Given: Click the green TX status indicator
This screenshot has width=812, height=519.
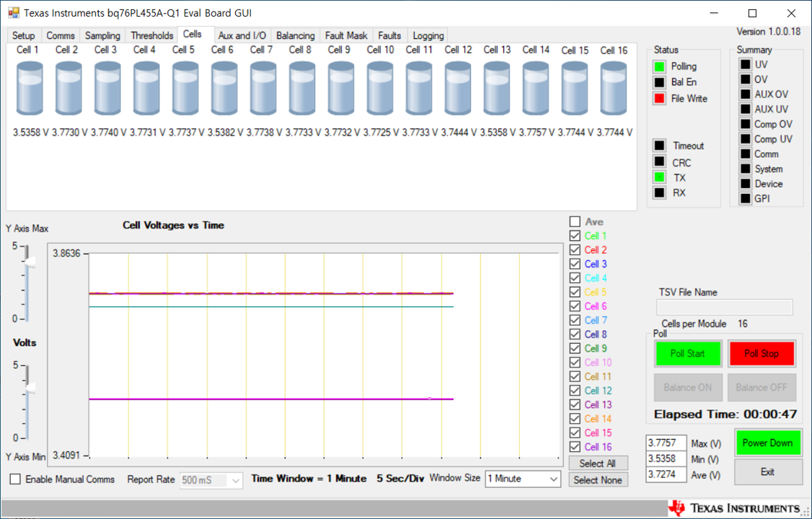Looking at the screenshot, I should (659, 177).
